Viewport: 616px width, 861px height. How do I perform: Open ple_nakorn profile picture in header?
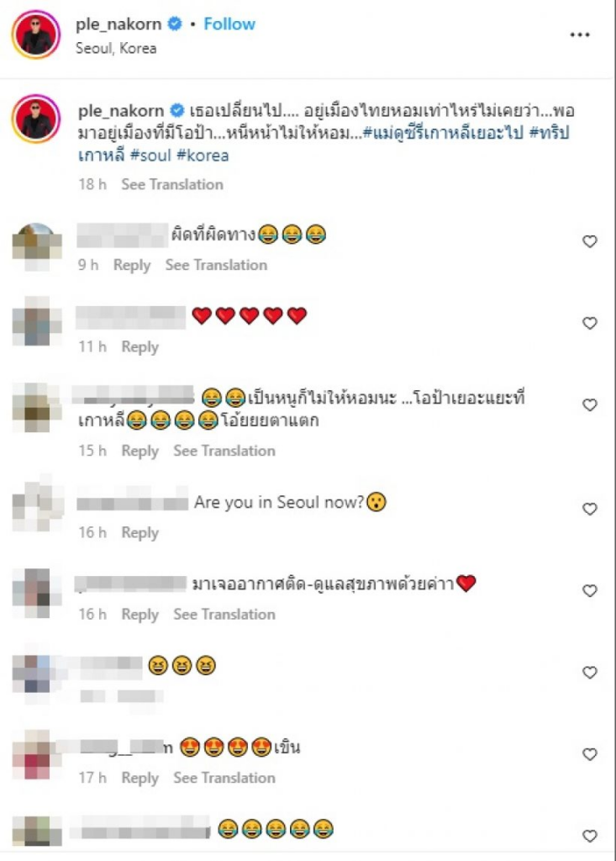[35, 34]
